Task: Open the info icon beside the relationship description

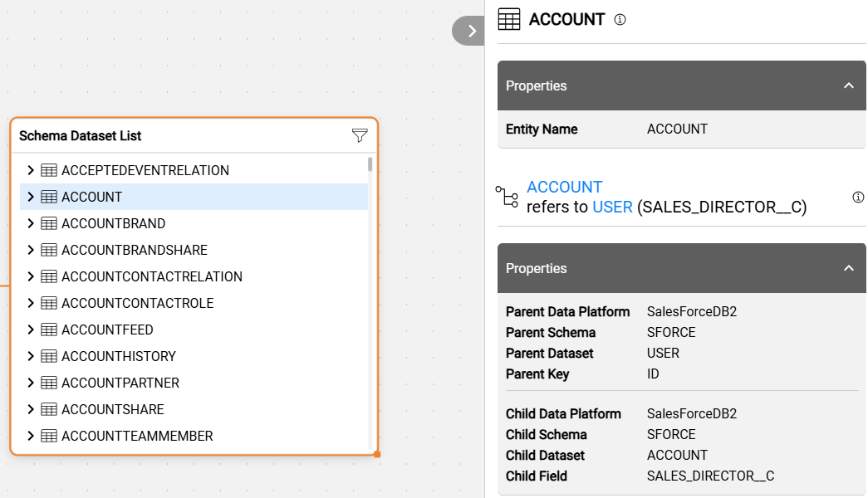Action: pyautogui.click(x=858, y=197)
